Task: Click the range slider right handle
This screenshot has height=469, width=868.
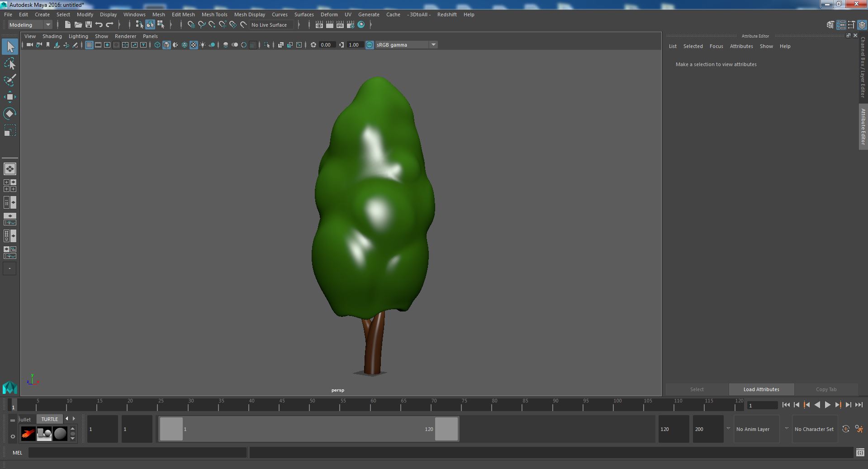Action: click(446, 429)
